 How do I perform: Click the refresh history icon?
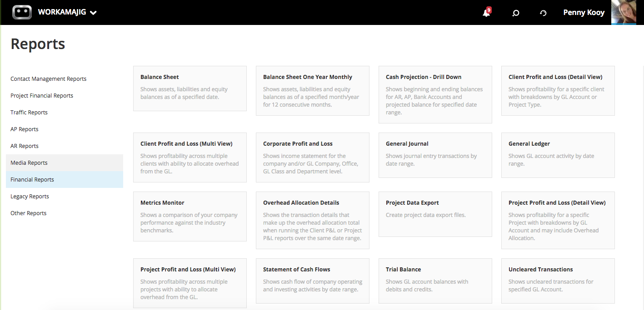coord(543,13)
